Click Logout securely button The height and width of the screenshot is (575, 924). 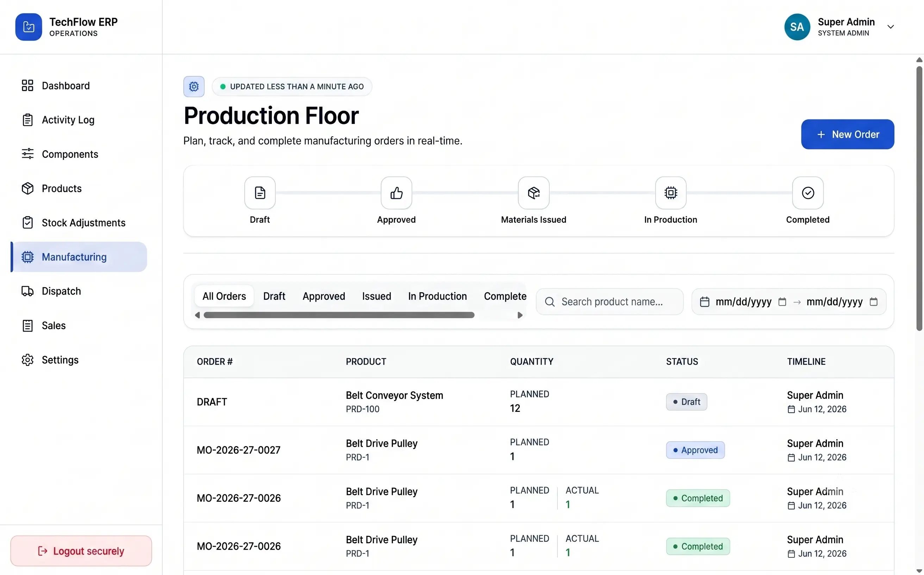81,551
